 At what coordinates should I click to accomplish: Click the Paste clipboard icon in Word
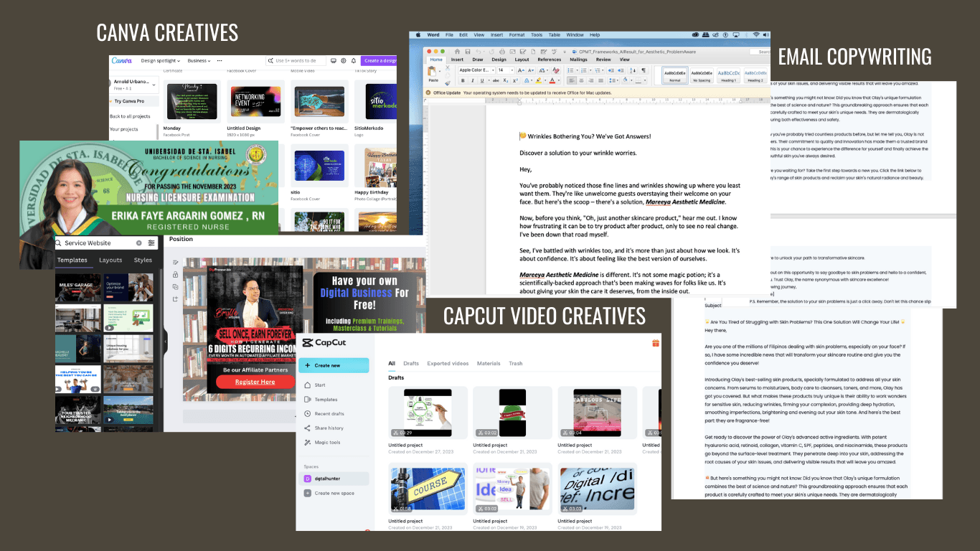[433, 70]
